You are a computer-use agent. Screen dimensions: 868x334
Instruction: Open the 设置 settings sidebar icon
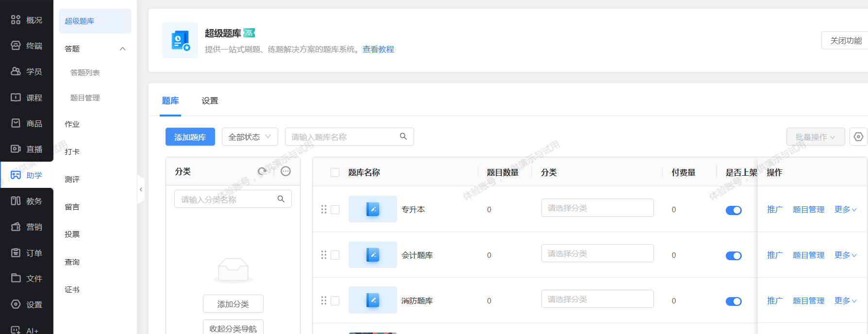tap(16, 304)
